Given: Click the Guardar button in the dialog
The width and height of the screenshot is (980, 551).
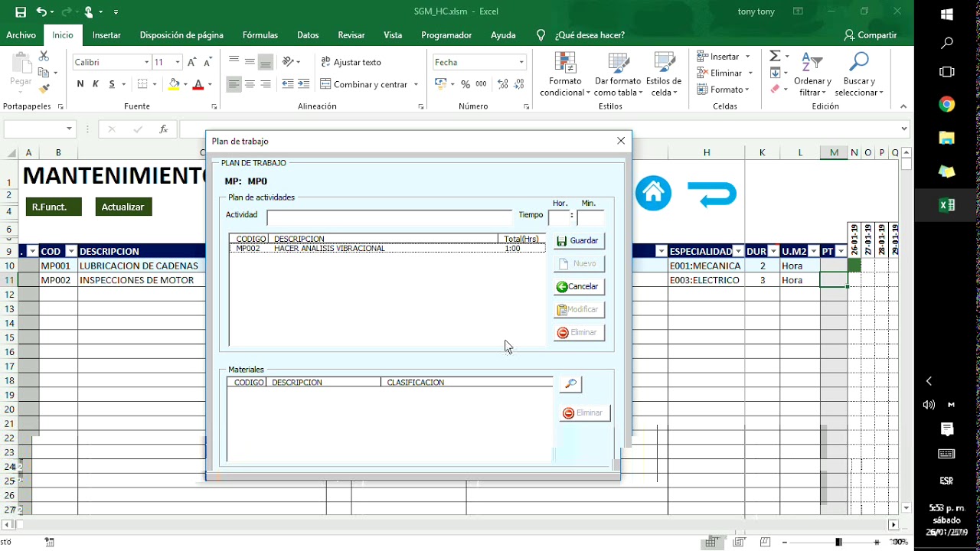Looking at the screenshot, I should tap(579, 240).
